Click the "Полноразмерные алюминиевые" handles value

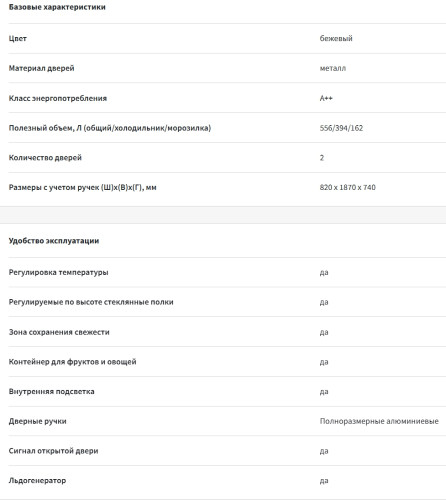pyautogui.click(x=379, y=421)
